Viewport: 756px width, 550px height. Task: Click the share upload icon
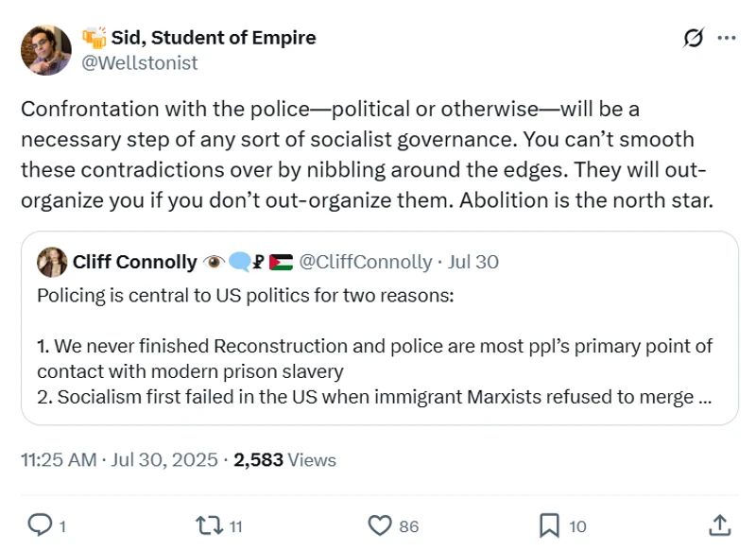(718, 524)
